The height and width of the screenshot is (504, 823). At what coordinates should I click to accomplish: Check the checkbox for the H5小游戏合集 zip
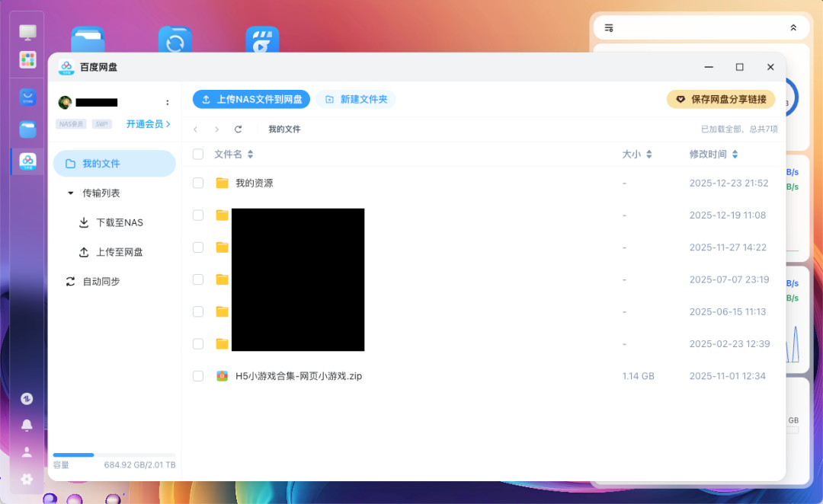coord(198,375)
